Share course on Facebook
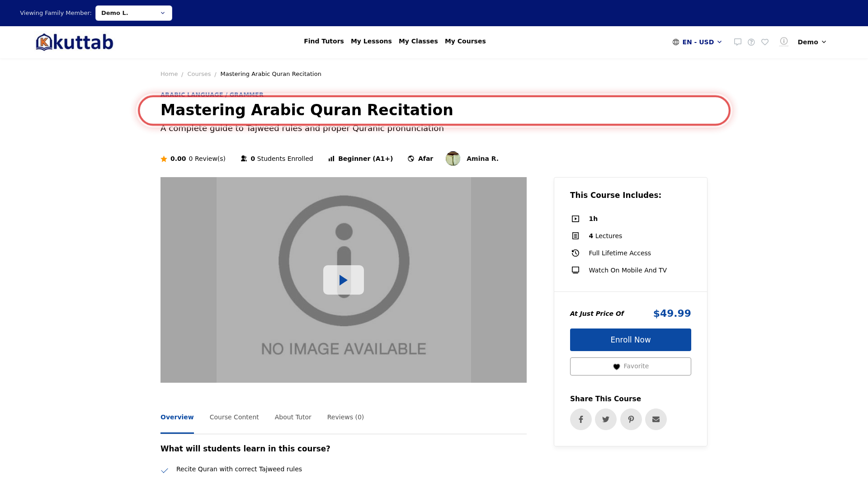868x488 pixels. (x=581, y=419)
